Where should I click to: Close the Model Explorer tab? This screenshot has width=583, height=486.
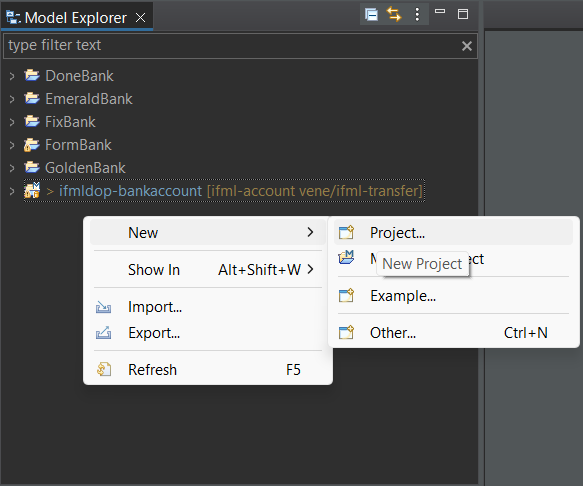(x=141, y=17)
